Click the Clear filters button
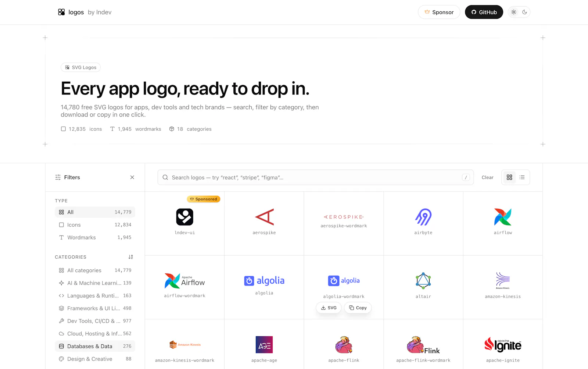The height and width of the screenshot is (369, 588). click(488, 177)
